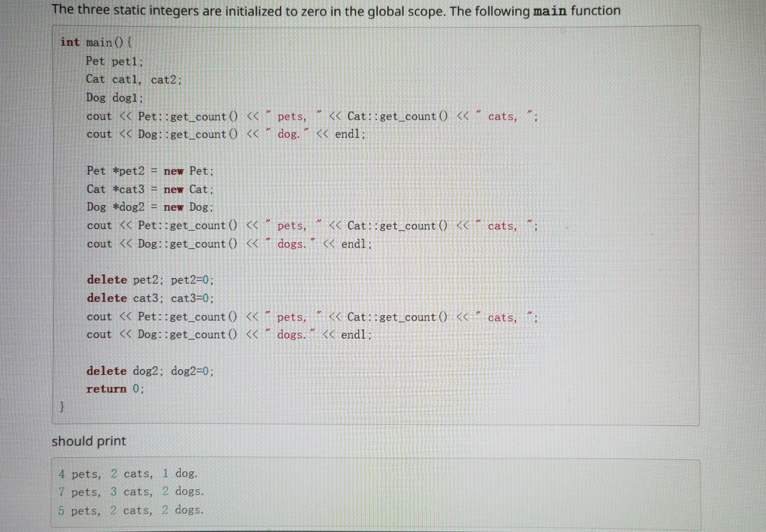Image resolution: width=766 pixels, height=532 pixels.
Task: Click 'Dog *dog2 = new Dog;' line
Action: click(150, 207)
